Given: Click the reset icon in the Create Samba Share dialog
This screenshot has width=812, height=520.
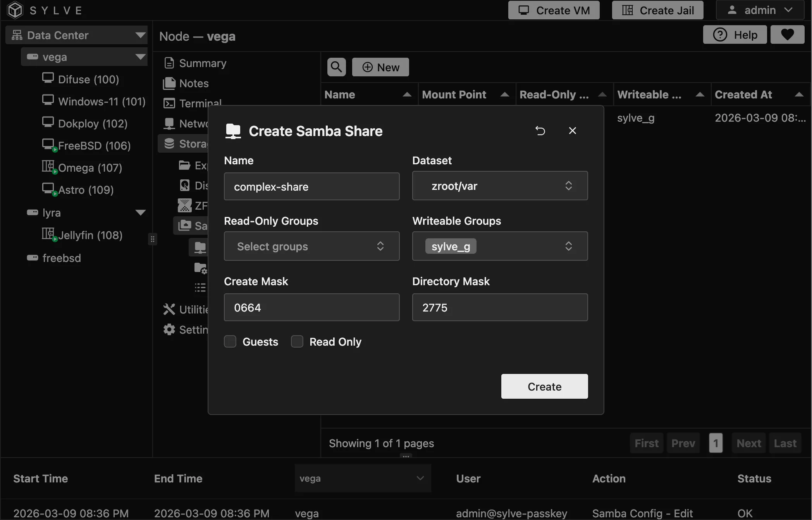Looking at the screenshot, I should click(x=540, y=131).
